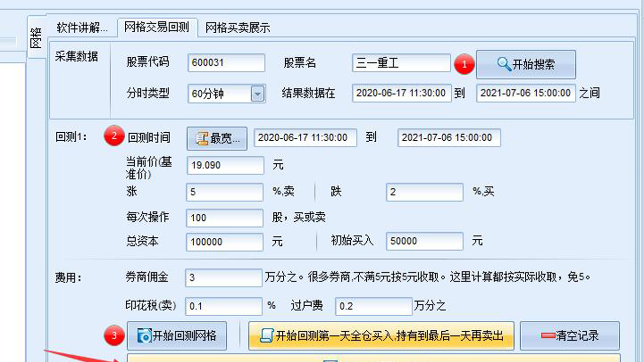Click the red minus icon on 清空记录

(x=548, y=336)
